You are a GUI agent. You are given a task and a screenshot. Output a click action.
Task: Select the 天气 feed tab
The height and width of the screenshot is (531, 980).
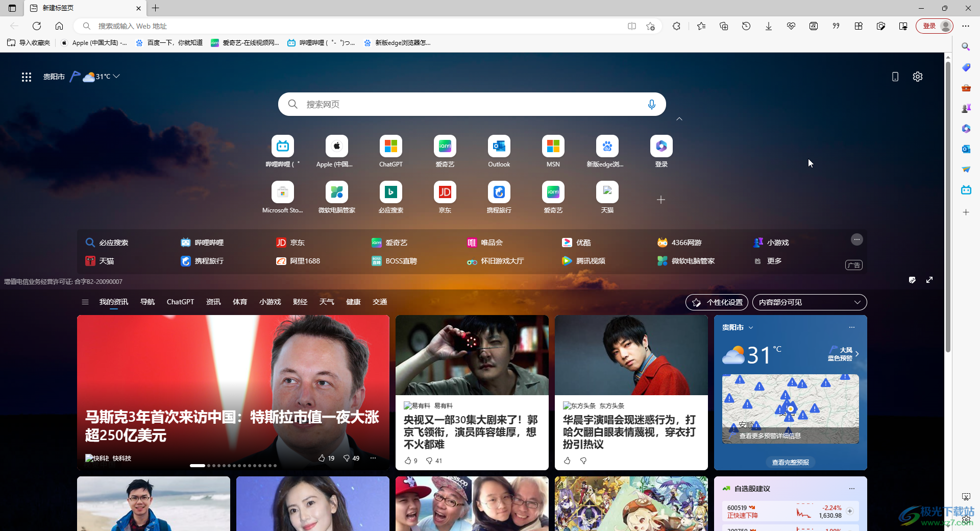327,302
